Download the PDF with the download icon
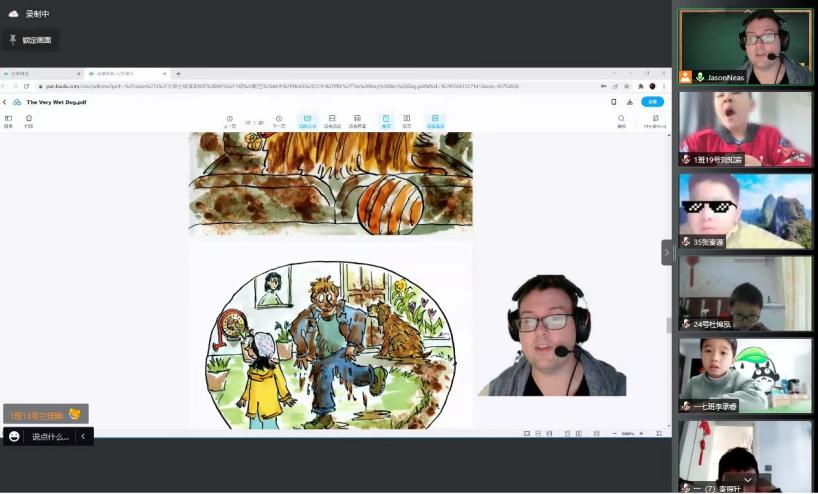This screenshot has width=818, height=494. tap(630, 102)
